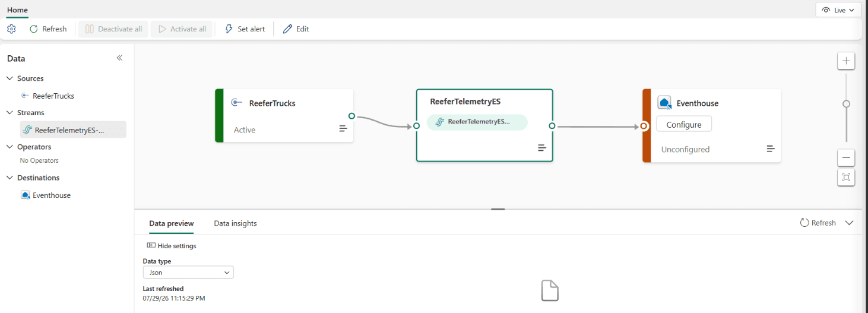
Task: Click the Unconfigured status text
Action: coord(685,150)
